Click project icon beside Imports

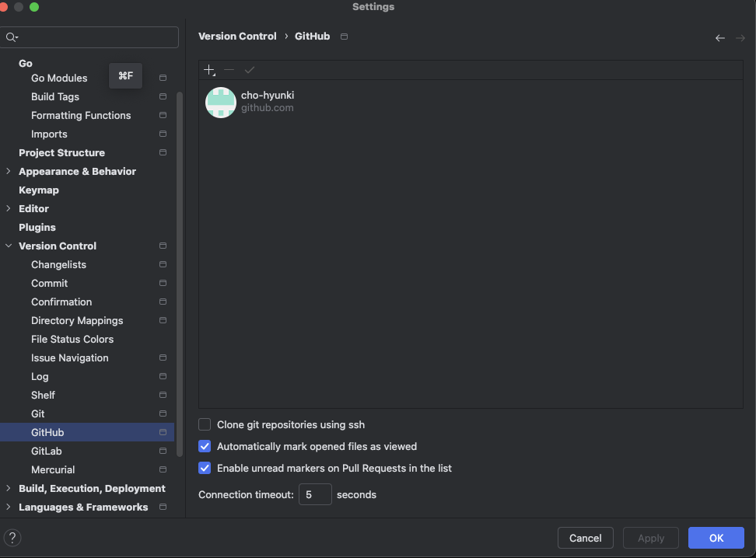163,134
